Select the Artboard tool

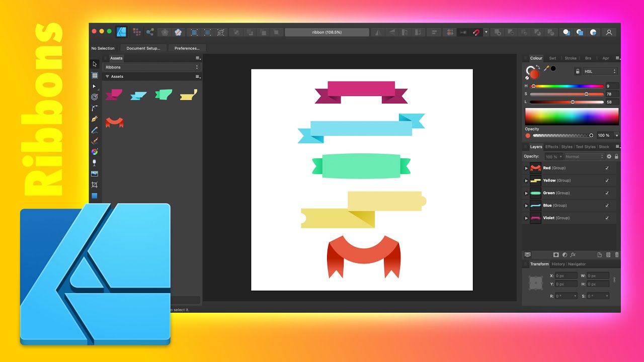94,75
